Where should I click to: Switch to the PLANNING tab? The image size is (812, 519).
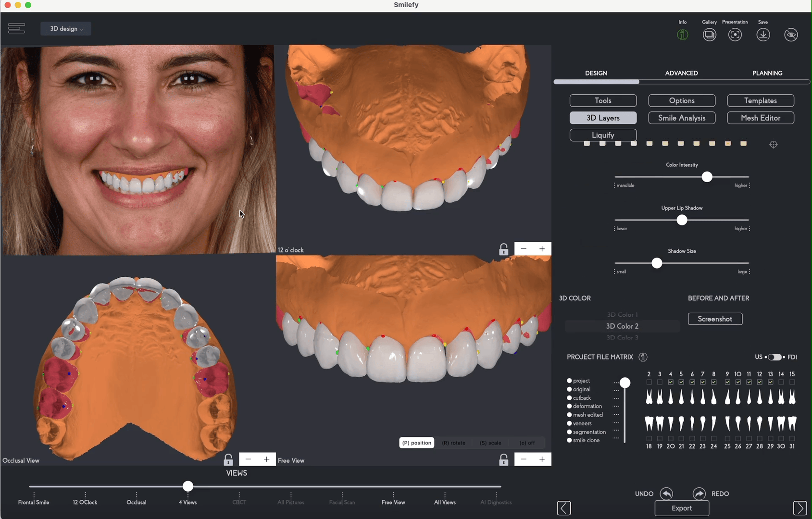767,73
